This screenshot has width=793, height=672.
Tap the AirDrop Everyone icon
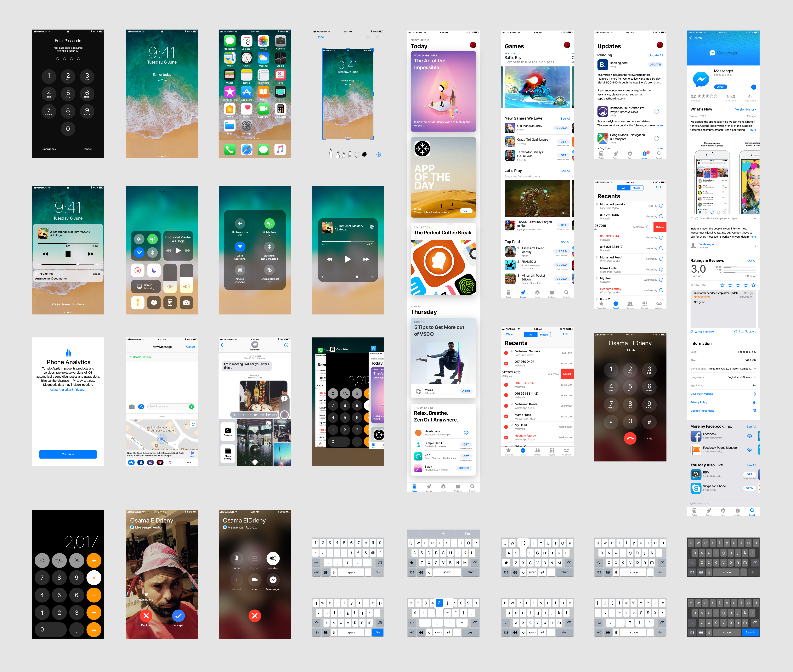click(240, 270)
